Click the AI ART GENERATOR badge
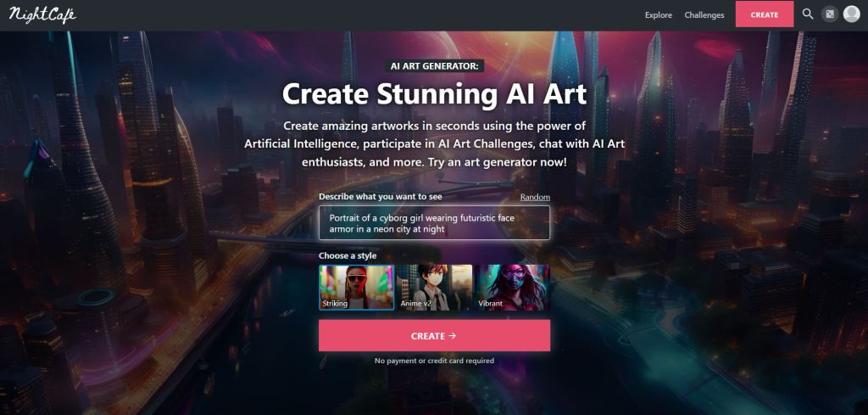868x415 pixels. [x=435, y=66]
